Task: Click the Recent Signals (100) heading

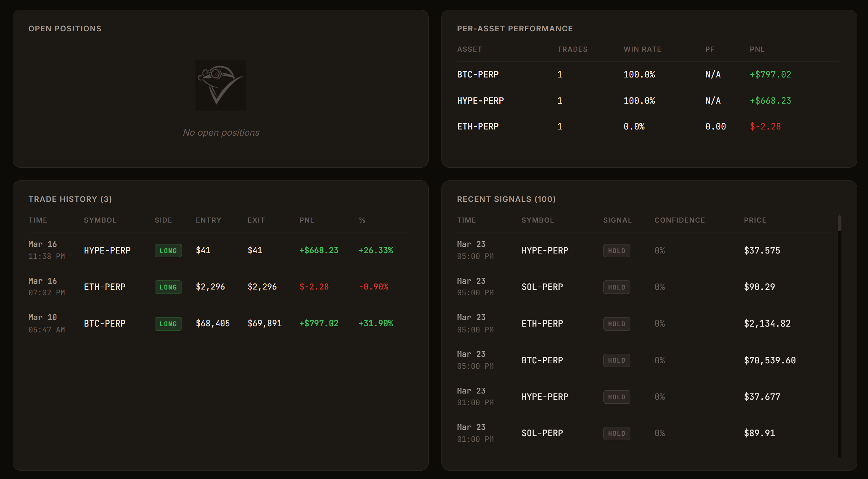Action: tap(506, 199)
